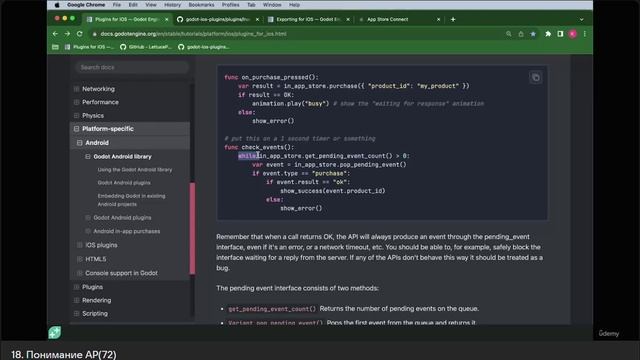Bookmark this page with star icon
Image resolution: width=640 pixels, height=360 pixels.
[x=533, y=34]
